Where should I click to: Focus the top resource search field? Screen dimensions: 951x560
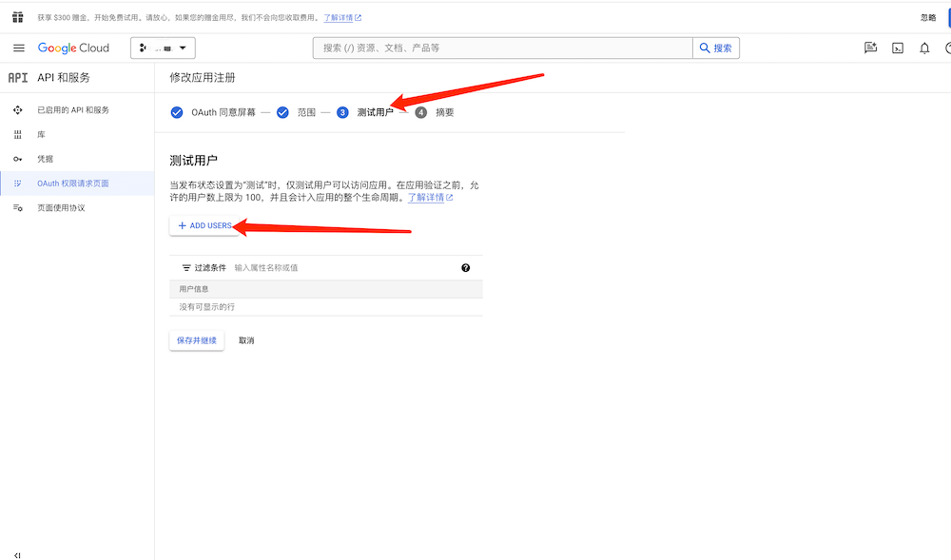[x=502, y=48]
